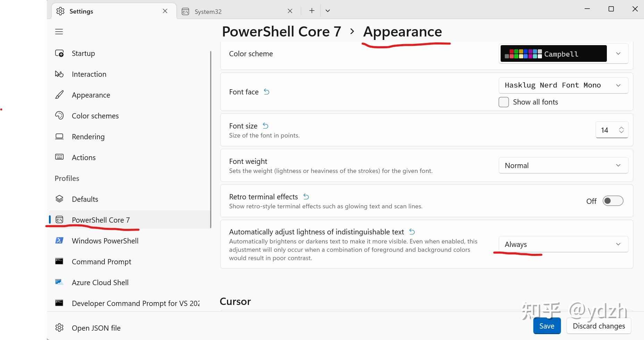644x340 pixels.
Task: Reset the Font size setting
Action: (265, 126)
